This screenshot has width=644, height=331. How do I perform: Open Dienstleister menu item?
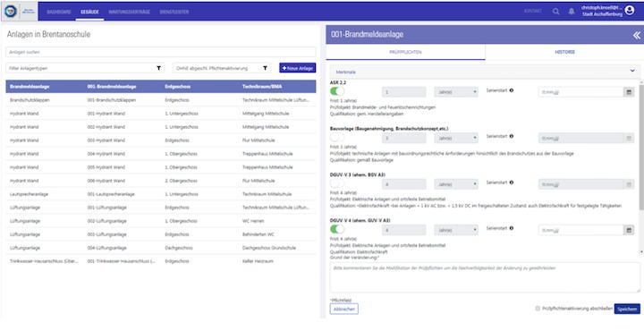coord(174,12)
